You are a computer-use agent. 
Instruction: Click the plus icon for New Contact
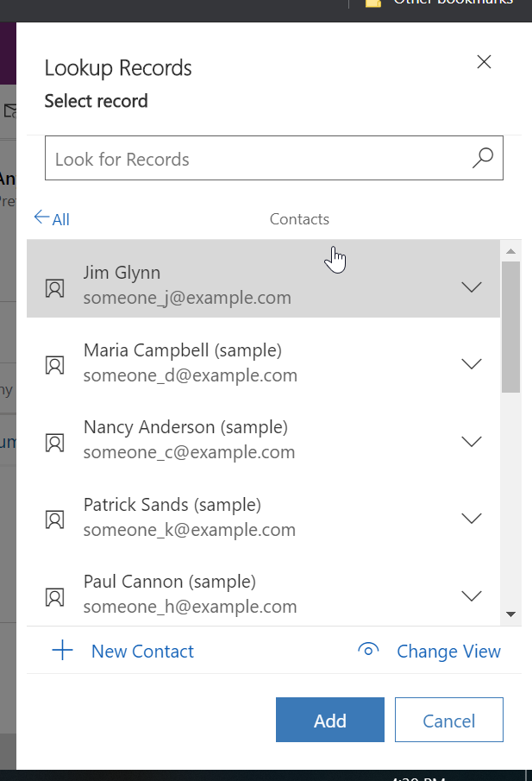coord(63,651)
